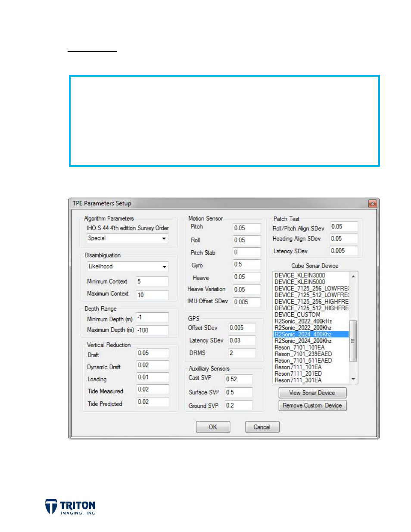Close the TPE Parameters Setup dialog
Screen dimensions: 411x532
tap(372, 203)
